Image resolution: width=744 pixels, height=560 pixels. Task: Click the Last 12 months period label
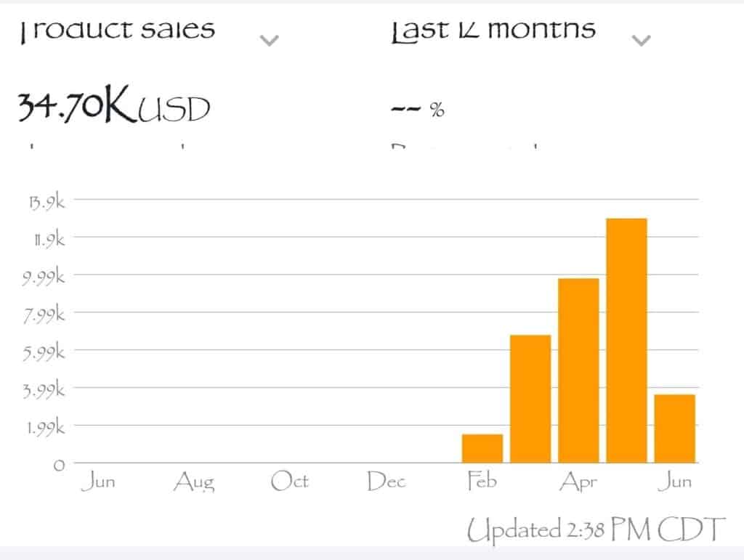[x=493, y=31]
